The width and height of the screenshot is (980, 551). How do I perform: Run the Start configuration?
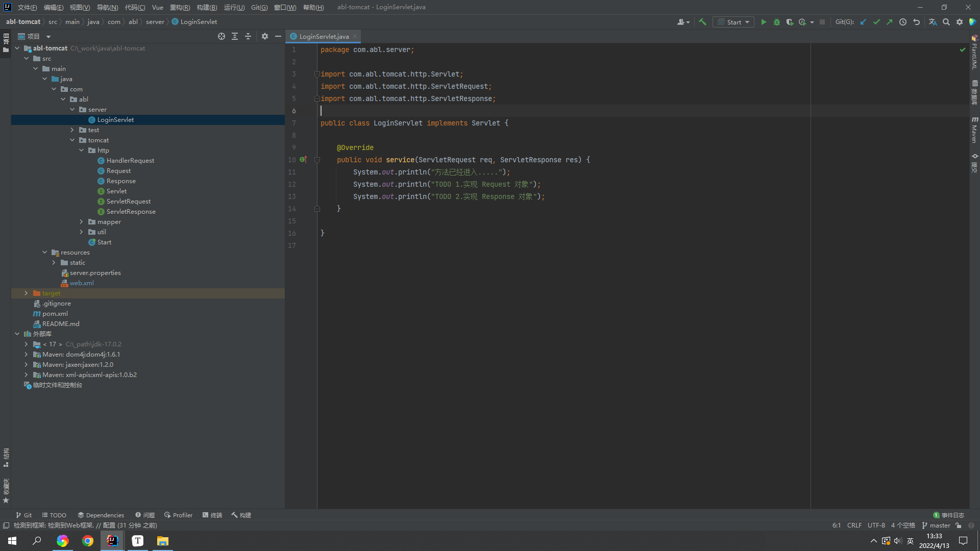coord(764,22)
